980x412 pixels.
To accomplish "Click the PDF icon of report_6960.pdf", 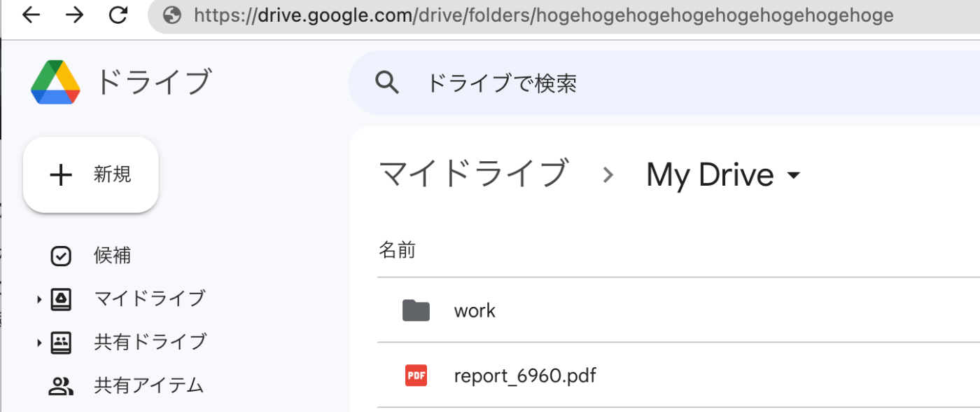I will [x=416, y=376].
